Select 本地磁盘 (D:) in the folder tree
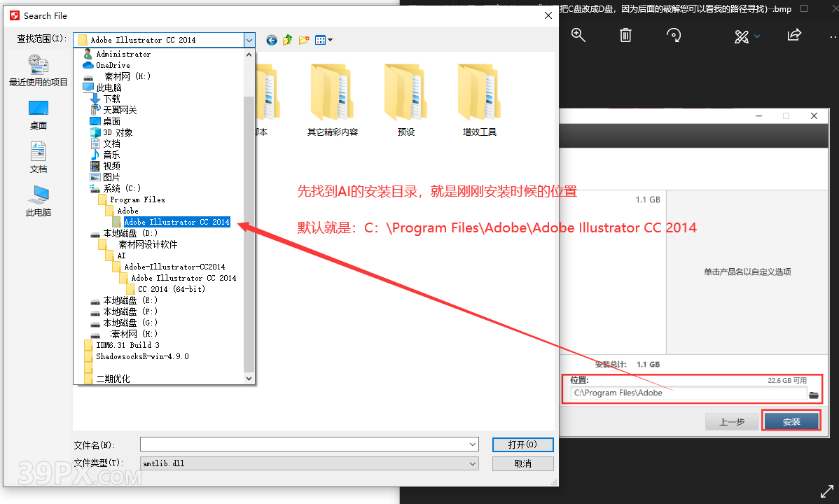 (x=132, y=233)
